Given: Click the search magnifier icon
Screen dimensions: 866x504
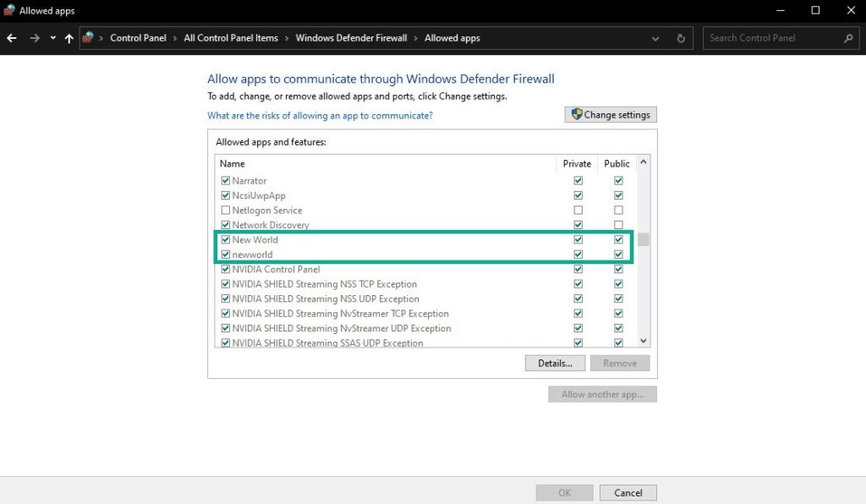Looking at the screenshot, I should point(848,38).
